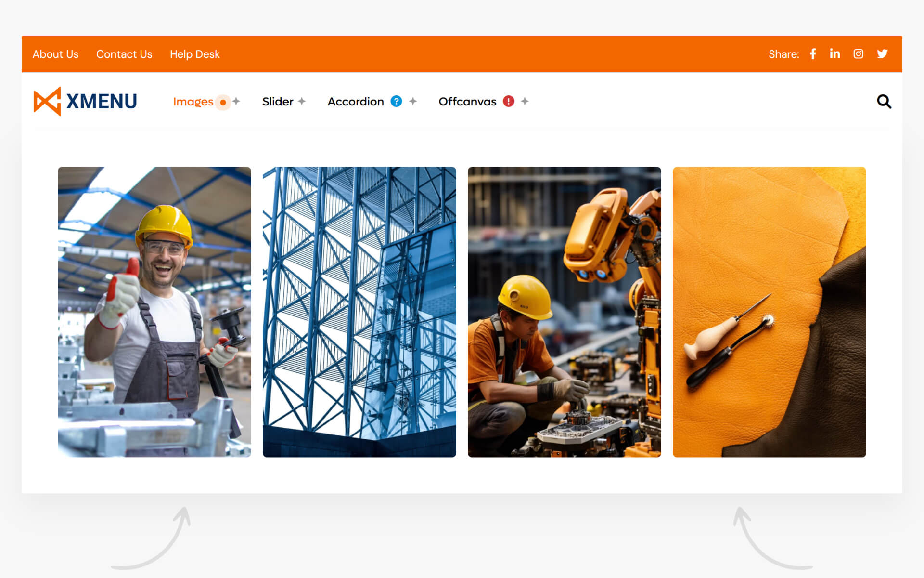This screenshot has height=578, width=924.
Task: Expand the Images submenu plus indicator
Action: [236, 101]
